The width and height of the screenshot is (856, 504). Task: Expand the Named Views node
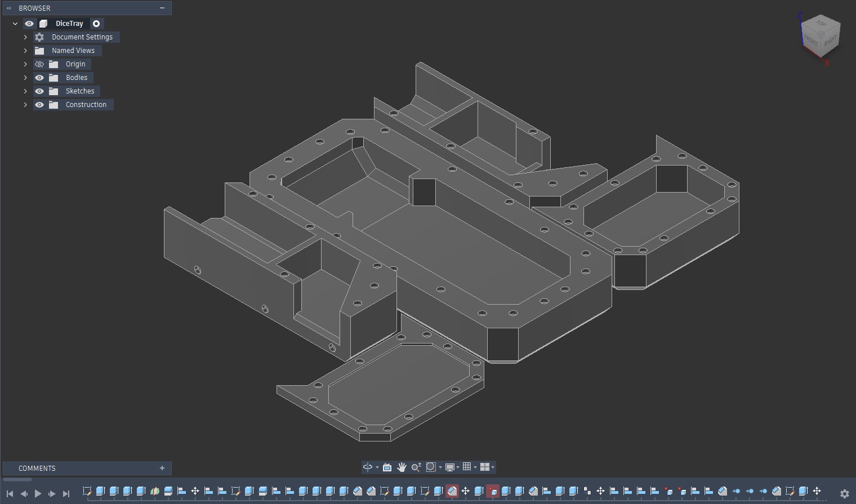tap(25, 51)
